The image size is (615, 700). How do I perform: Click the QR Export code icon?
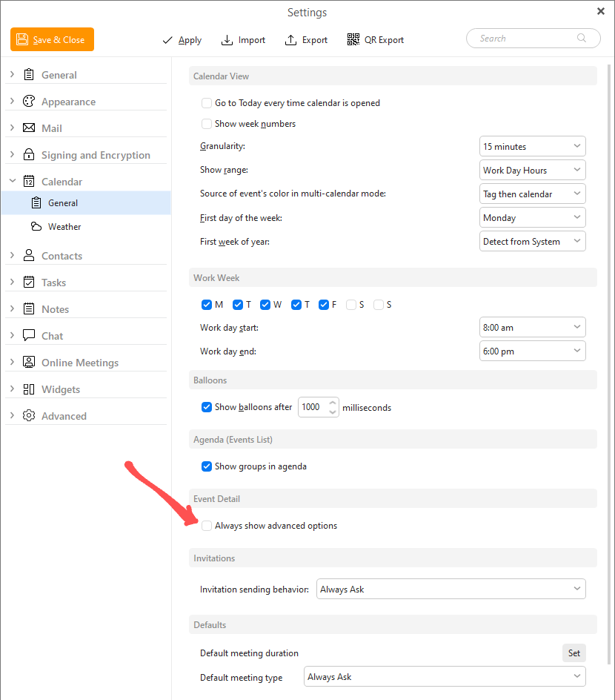[x=353, y=40]
